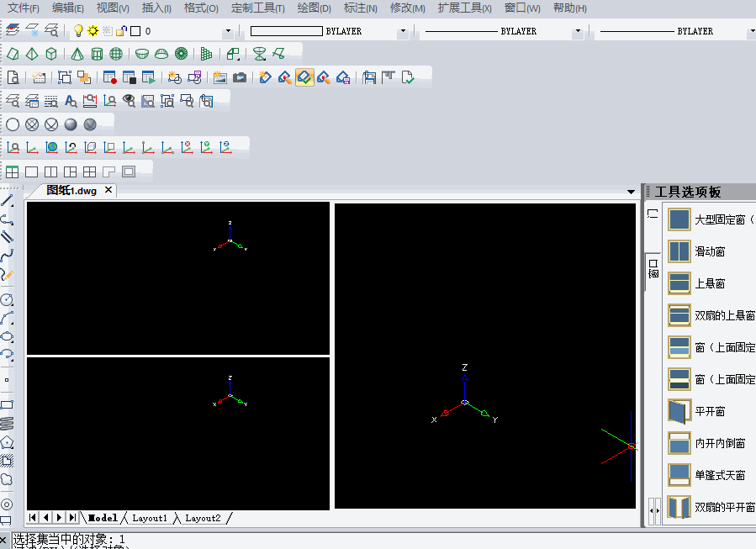Switch to the Layout1 tab

click(x=149, y=518)
